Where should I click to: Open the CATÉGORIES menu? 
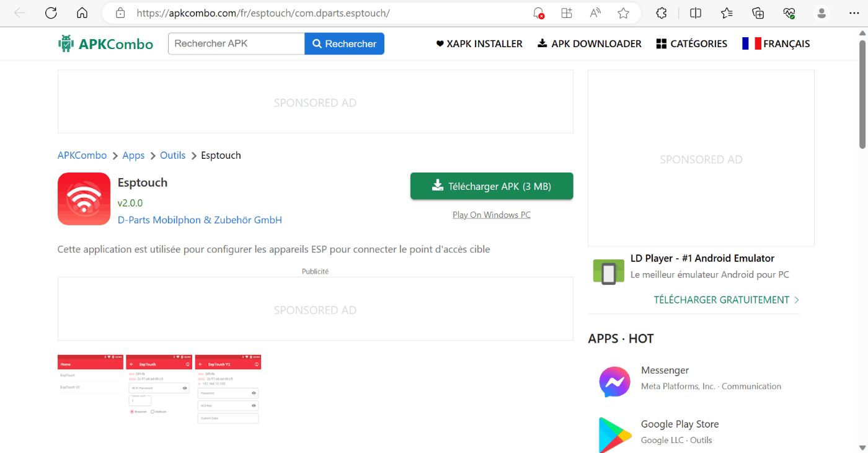[x=692, y=43]
